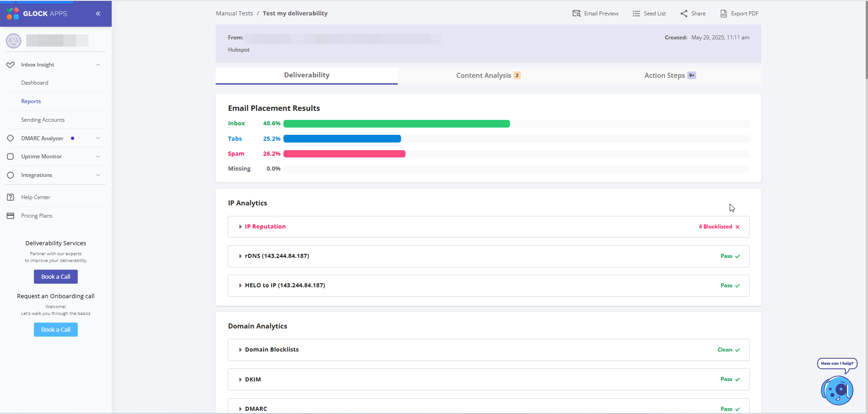
Task: Click the Export PDF icon
Action: (x=723, y=14)
